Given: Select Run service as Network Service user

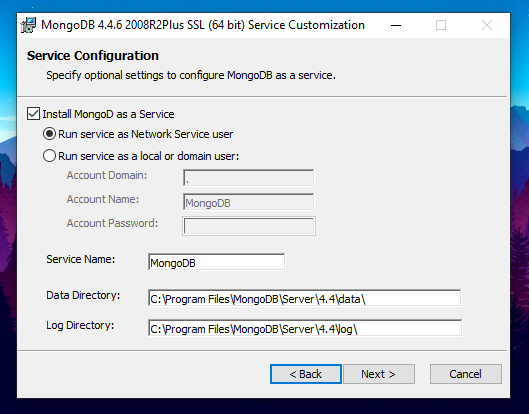Looking at the screenshot, I should [49, 134].
